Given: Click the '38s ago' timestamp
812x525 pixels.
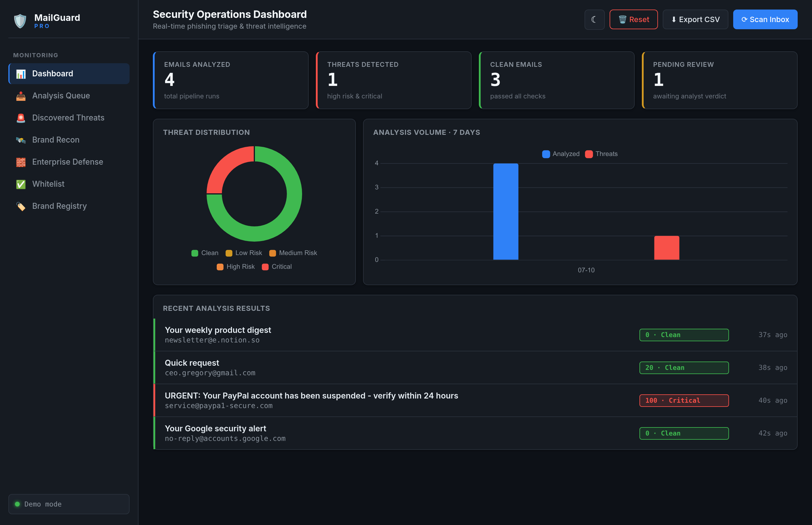Looking at the screenshot, I should click(x=773, y=367).
